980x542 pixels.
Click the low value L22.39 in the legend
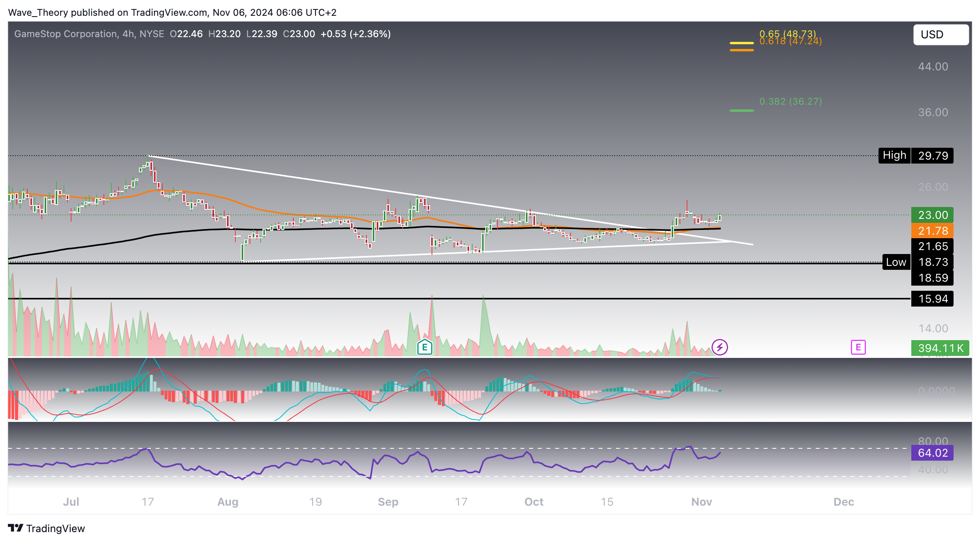261,34
